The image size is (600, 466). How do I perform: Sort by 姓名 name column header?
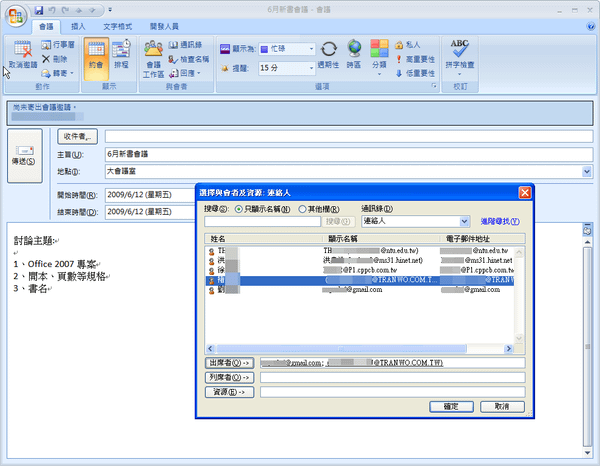[264, 239]
